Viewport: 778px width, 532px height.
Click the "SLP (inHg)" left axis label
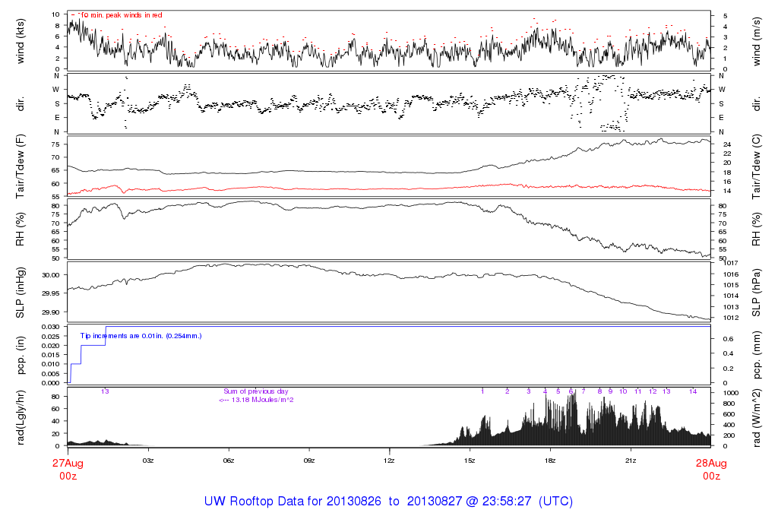point(21,293)
